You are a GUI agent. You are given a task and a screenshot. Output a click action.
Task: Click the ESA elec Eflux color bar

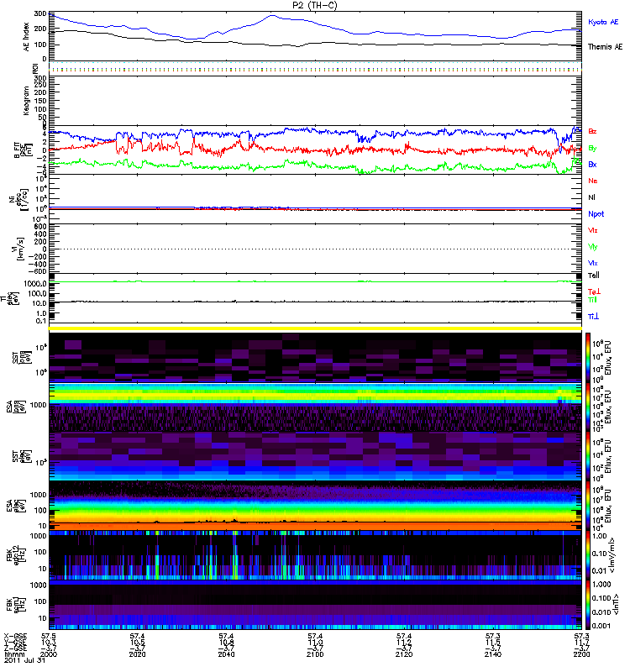coord(588,507)
